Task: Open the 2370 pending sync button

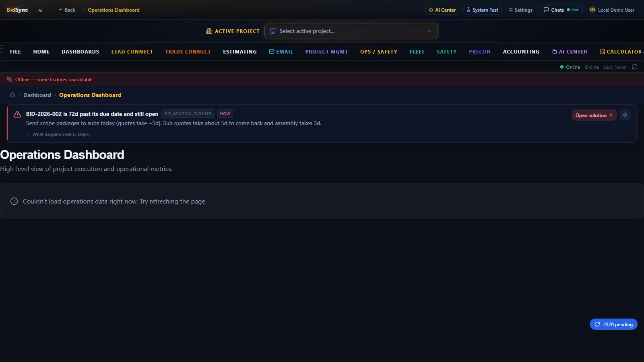Action: point(613,324)
